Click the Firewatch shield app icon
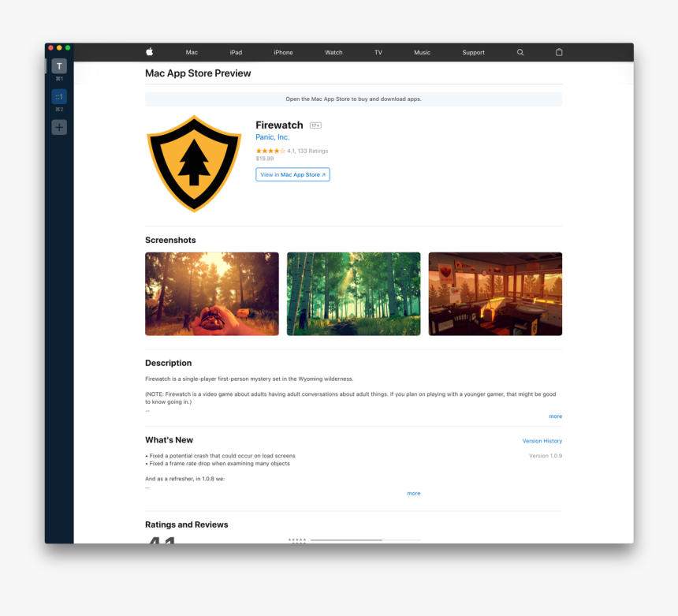This screenshot has width=678, height=616. pyautogui.click(x=194, y=163)
